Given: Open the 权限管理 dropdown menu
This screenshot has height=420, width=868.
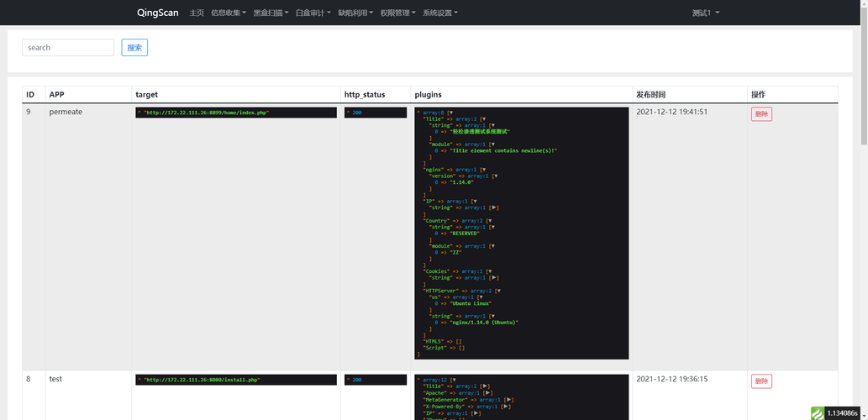Looking at the screenshot, I should pyautogui.click(x=398, y=13).
